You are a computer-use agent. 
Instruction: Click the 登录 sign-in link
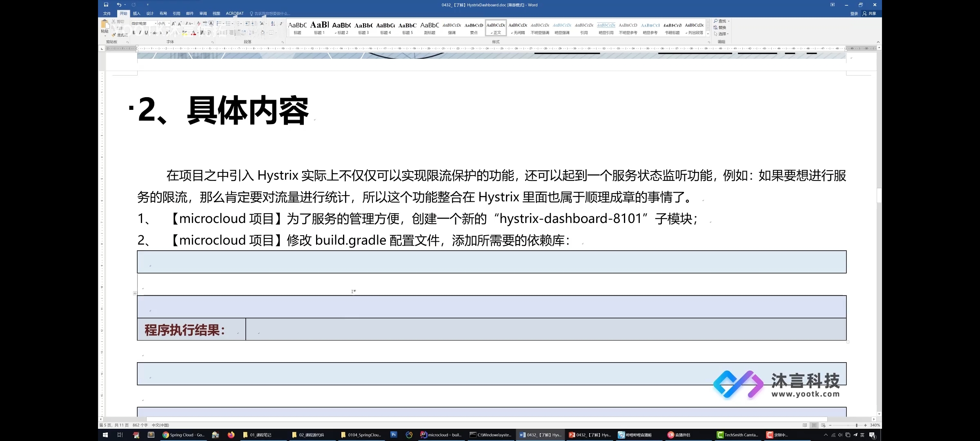coord(854,13)
